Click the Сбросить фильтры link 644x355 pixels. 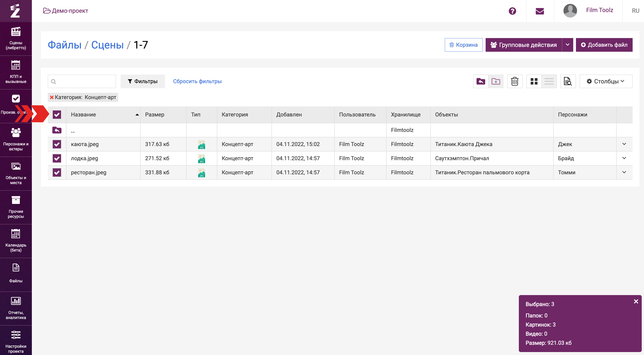[x=197, y=81]
